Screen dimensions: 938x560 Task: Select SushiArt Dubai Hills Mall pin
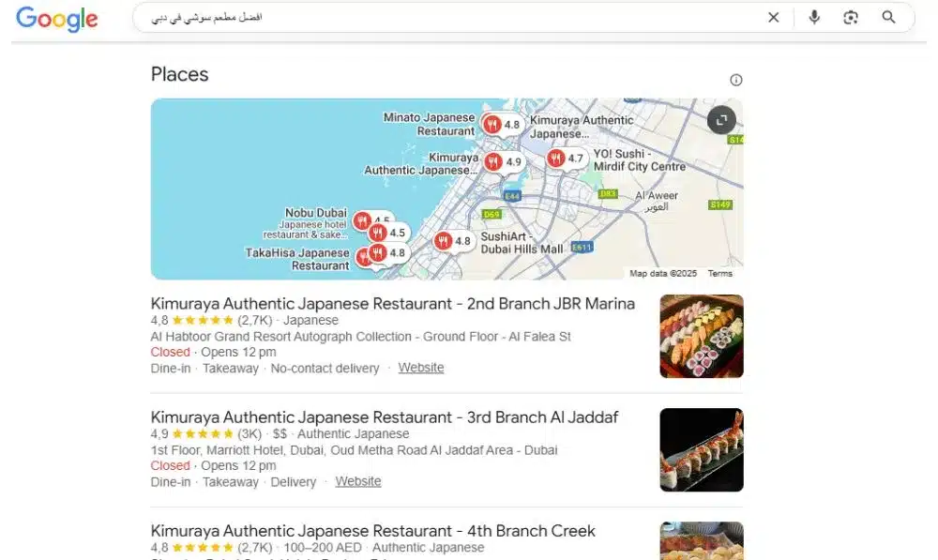(443, 240)
